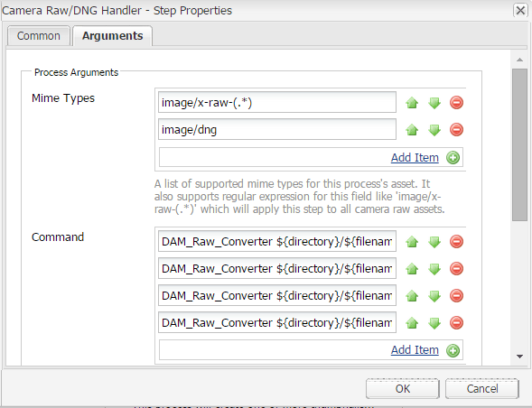The width and height of the screenshot is (532, 408).
Task: Move the second command entry up
Action: [412, 269]
